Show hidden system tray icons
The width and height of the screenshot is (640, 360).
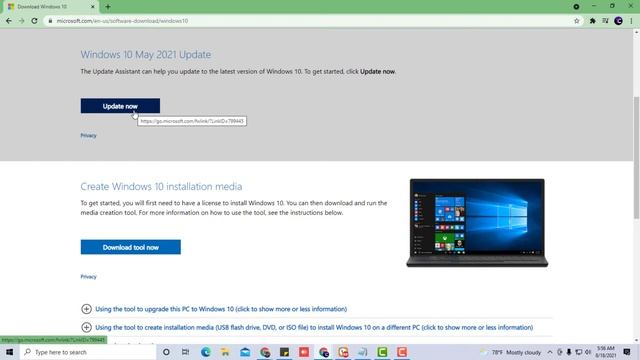(550, 352)
